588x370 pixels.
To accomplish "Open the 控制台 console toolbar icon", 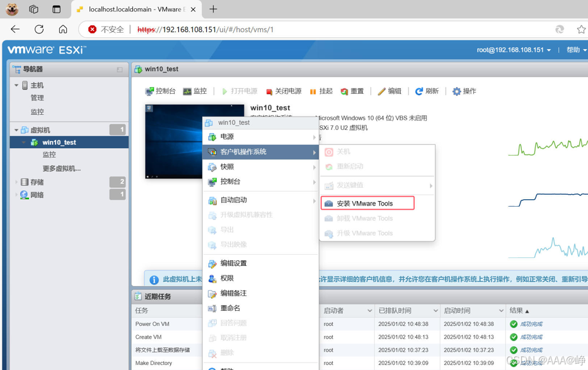I will coord(149,91).
